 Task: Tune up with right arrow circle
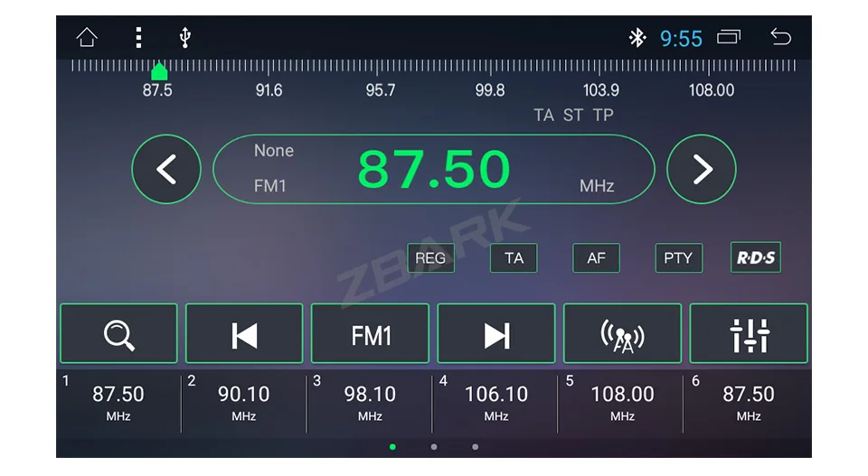coord(702,169)
